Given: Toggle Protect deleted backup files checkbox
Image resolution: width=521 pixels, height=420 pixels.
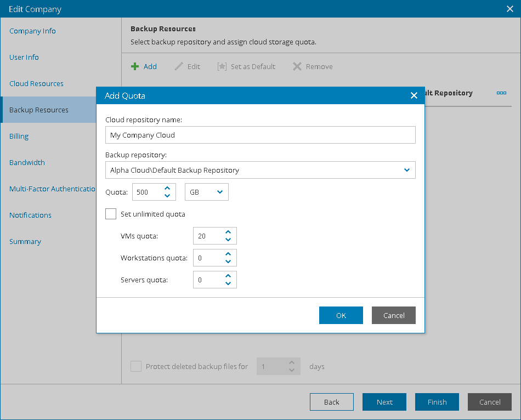Looking at the screenshot, I should 136,366.
